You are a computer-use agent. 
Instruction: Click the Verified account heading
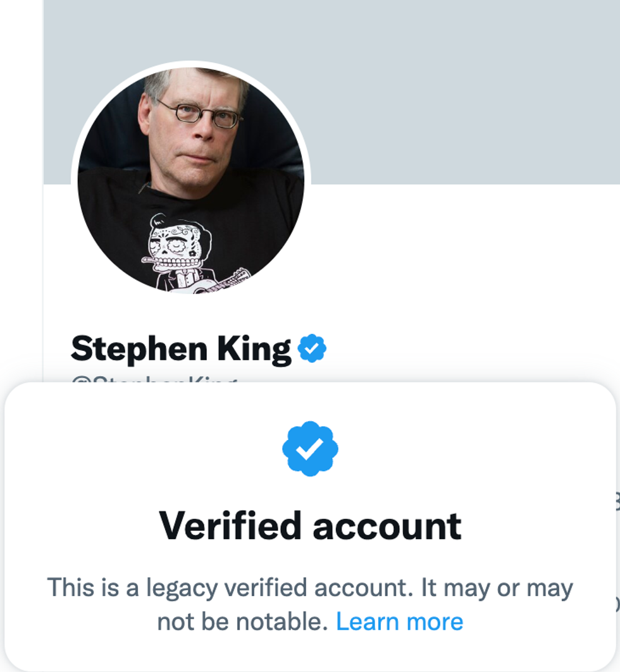(x=310, y=526)
